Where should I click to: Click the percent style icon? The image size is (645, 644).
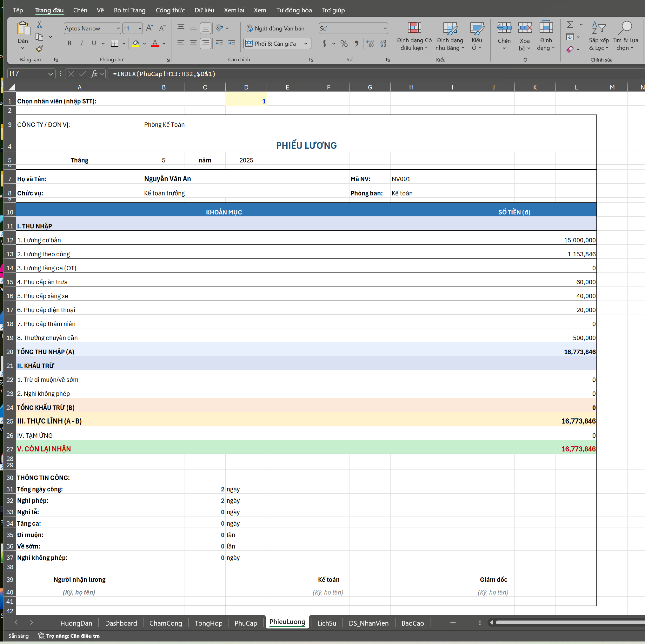tap(344, 43)
